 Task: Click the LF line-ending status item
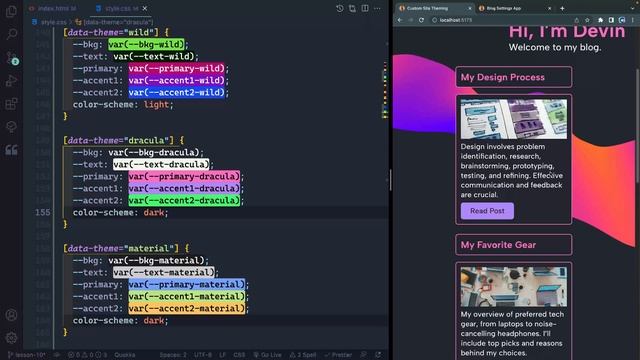coord(222,355)
